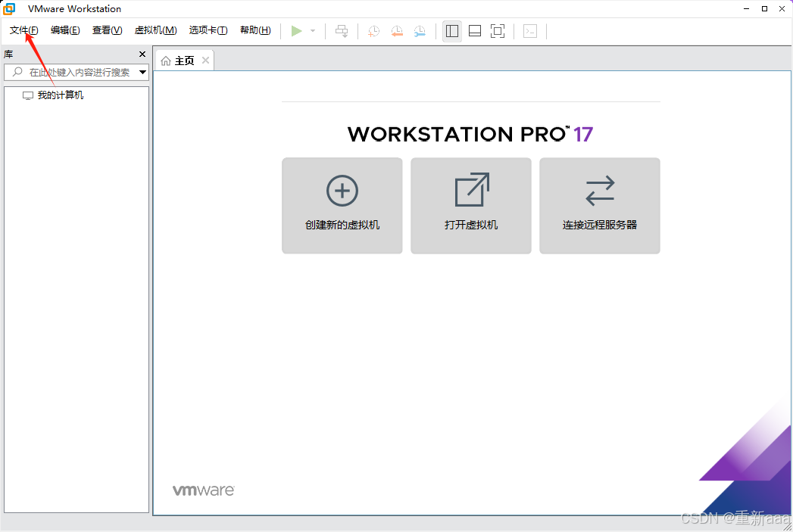Click the full screen mode icon
Image resolution: width=793 pixels, height=532 pixels.
coord(498,31)
